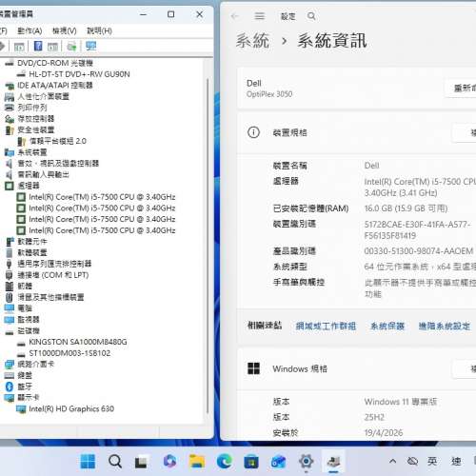Image resolution: width=476 pixels, height=476 pixels.
Task: Open the 檢視(V) menu in Device Manager
Action: (x=65, y=30)
